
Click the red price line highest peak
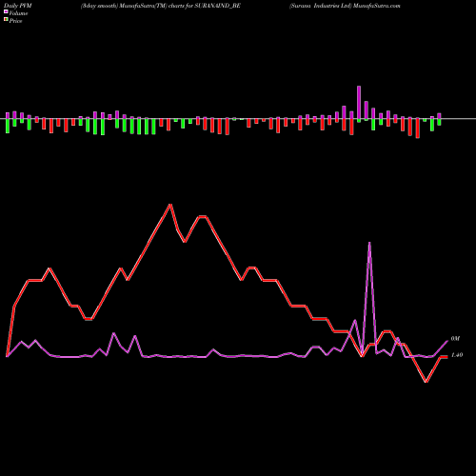(x=170, y=205)
